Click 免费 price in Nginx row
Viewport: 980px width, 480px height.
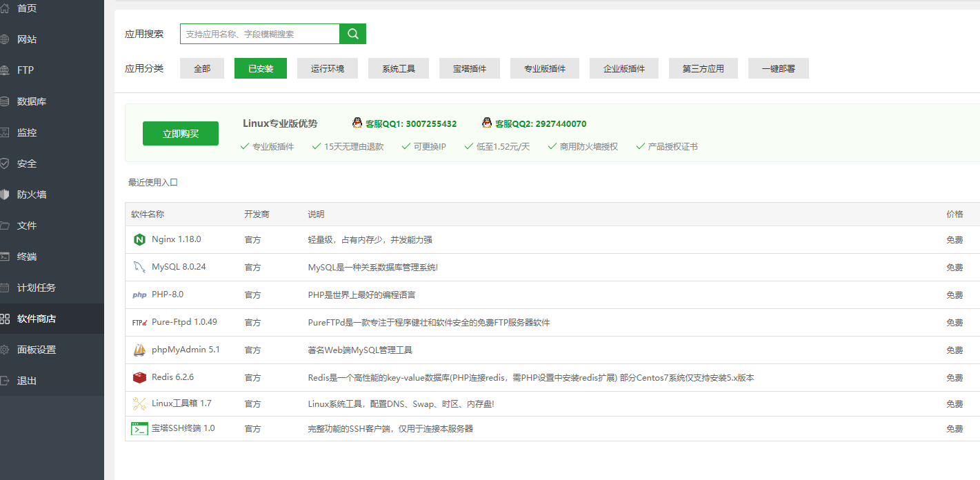pyautogui.click(x=954, y=240)
